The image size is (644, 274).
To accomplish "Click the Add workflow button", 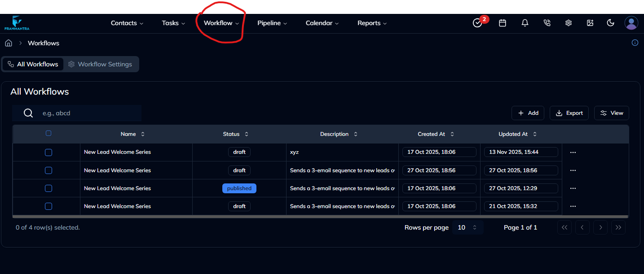I will (528, 113).
